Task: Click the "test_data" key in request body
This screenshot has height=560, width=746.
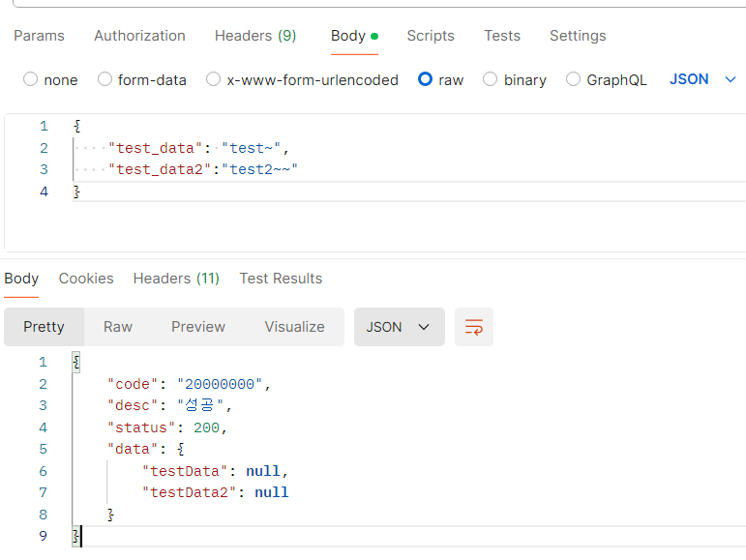Action: 156,148
